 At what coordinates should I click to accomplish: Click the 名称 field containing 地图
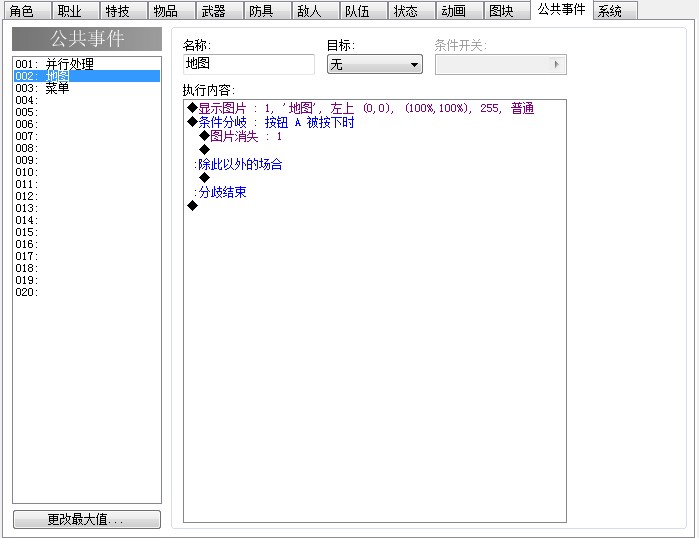[249, 64]
